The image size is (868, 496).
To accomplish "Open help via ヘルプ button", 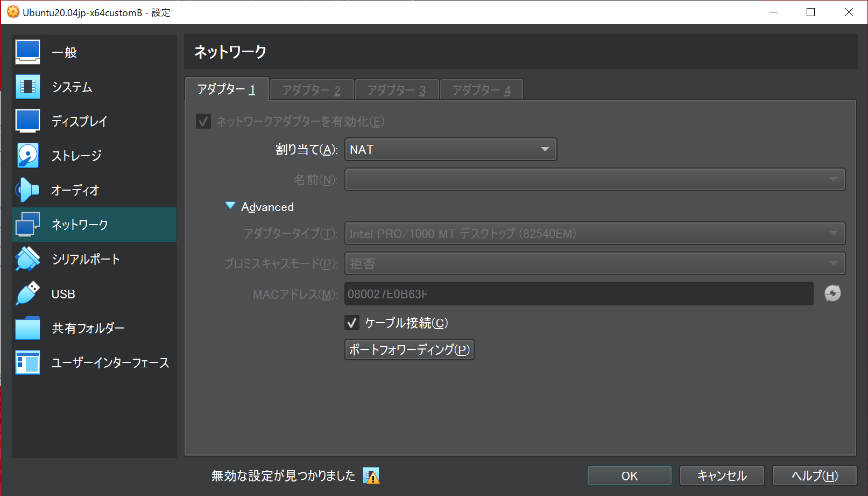I will (x=815, y=476).
